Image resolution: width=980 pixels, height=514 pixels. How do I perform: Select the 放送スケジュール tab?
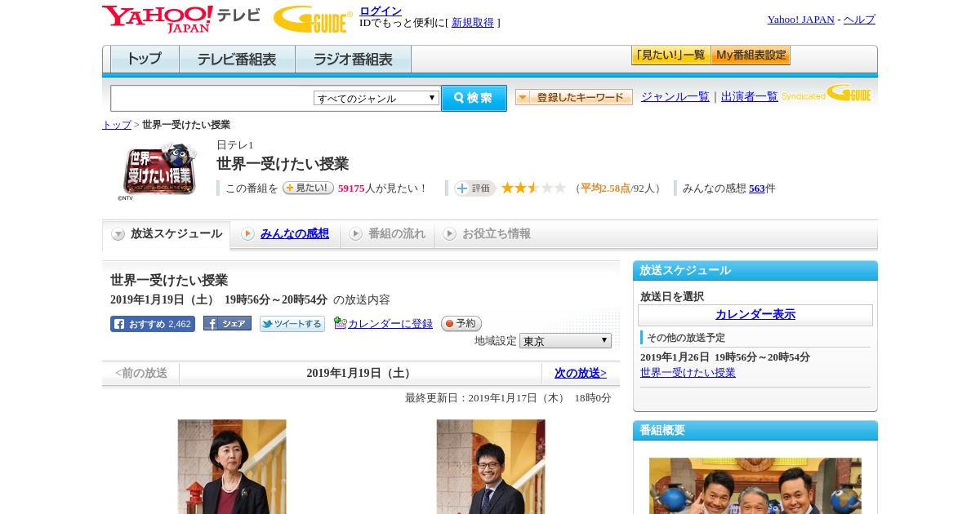167,234
